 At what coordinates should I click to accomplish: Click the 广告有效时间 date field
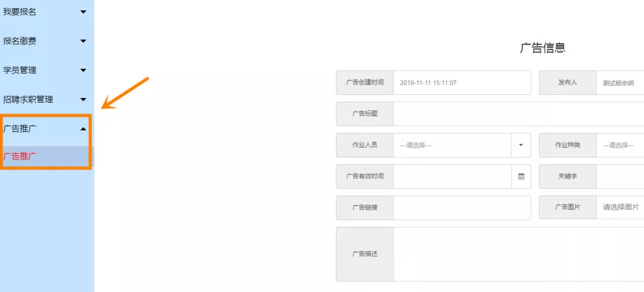[x=453, y=176]
